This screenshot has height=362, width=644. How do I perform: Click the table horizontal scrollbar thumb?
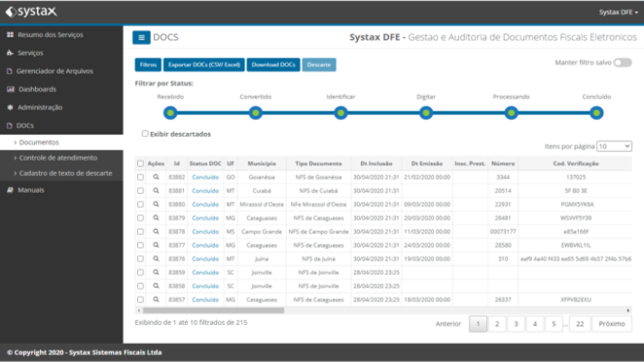click(x=213, y=310)
